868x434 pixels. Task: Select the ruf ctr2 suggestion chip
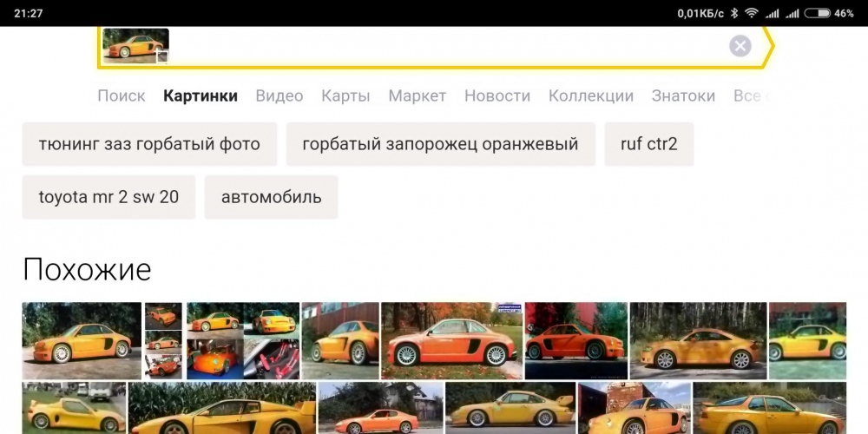tap(648, 144)
